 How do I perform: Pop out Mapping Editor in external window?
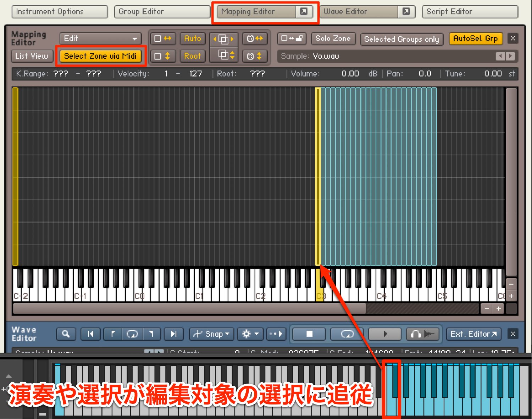click(x=304, y=12)
